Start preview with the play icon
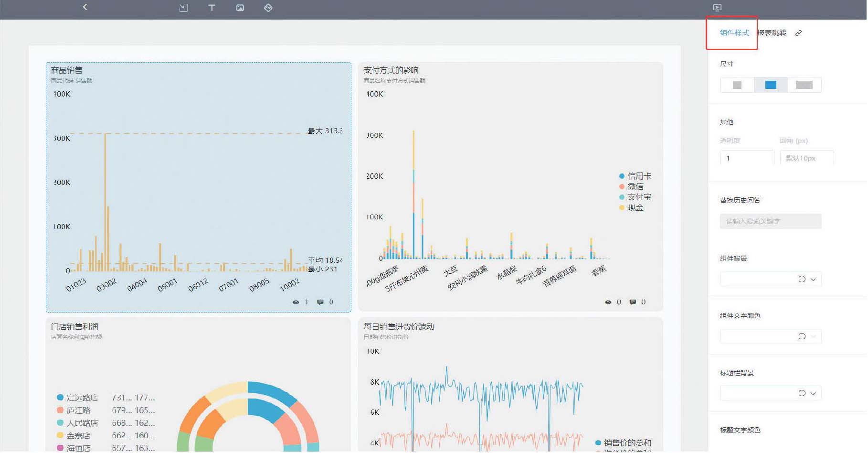The width and height of the screenshot is (868, 453). [717, 8]
